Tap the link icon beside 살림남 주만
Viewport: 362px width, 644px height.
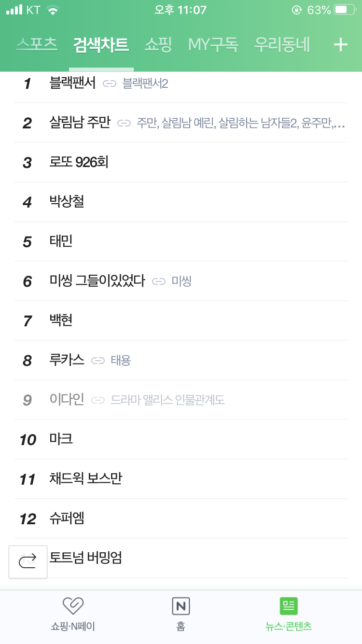124,124
